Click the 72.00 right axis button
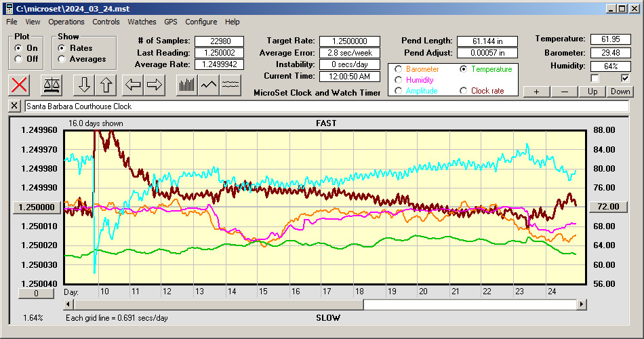The height and width of the screenshot is (339, 644). tap(608, 207)
